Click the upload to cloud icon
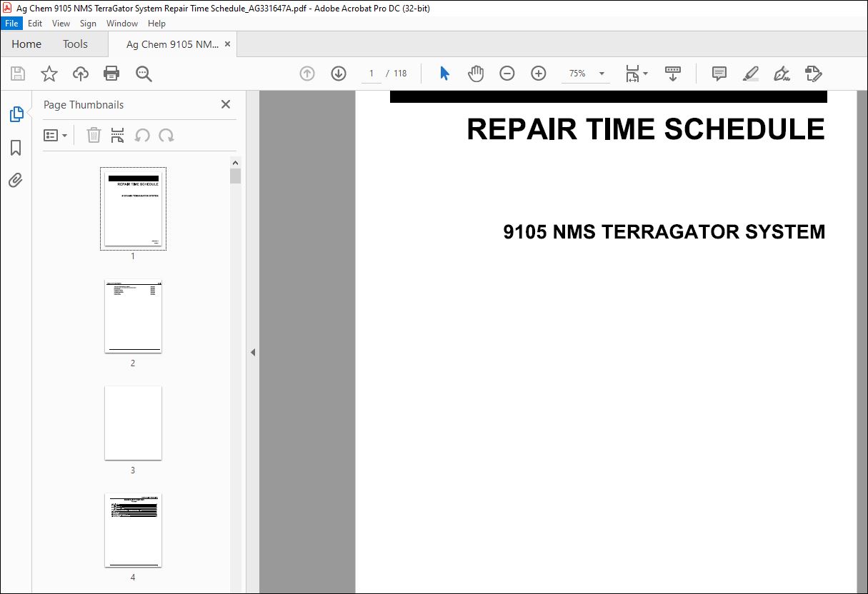Image resolution: width=868 pixels, height=594 pixels. click(81, 74)
